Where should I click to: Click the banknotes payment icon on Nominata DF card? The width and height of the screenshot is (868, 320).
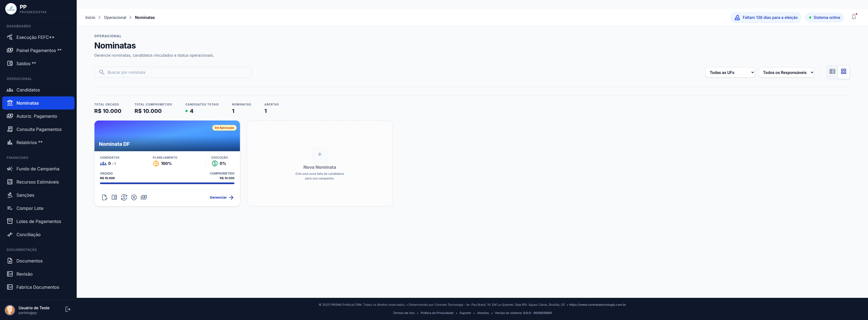[x=144, y=197]
